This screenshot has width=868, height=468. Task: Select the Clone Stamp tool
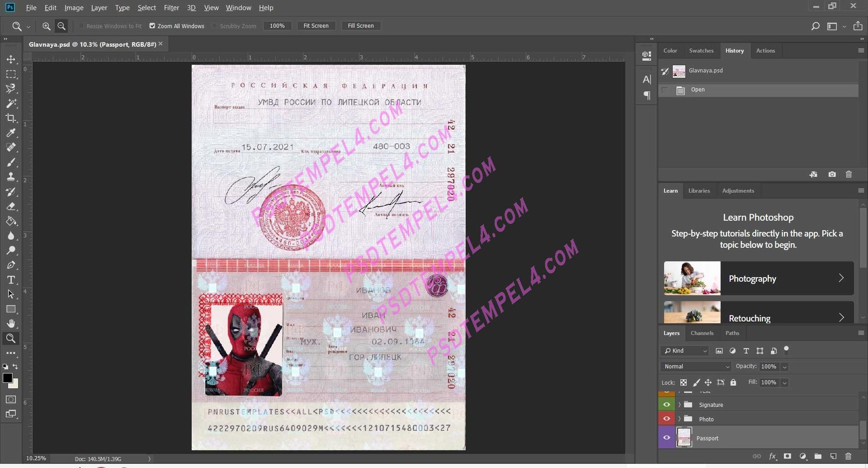[x=11, y=177]
